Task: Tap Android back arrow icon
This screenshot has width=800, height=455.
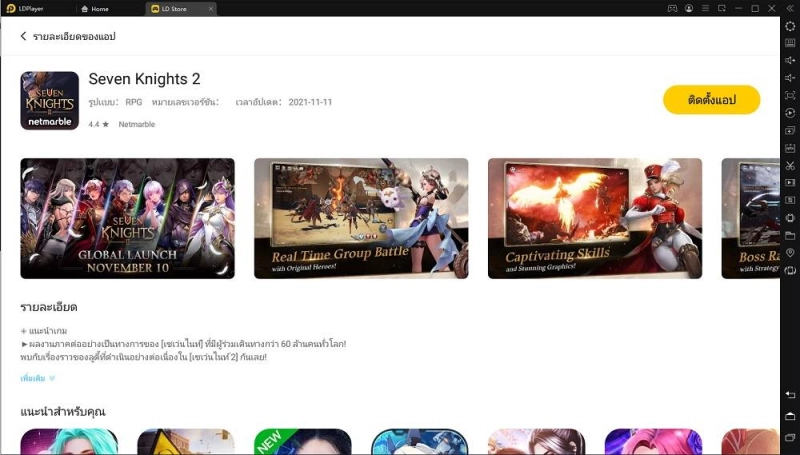Action: tap(790, 395)
